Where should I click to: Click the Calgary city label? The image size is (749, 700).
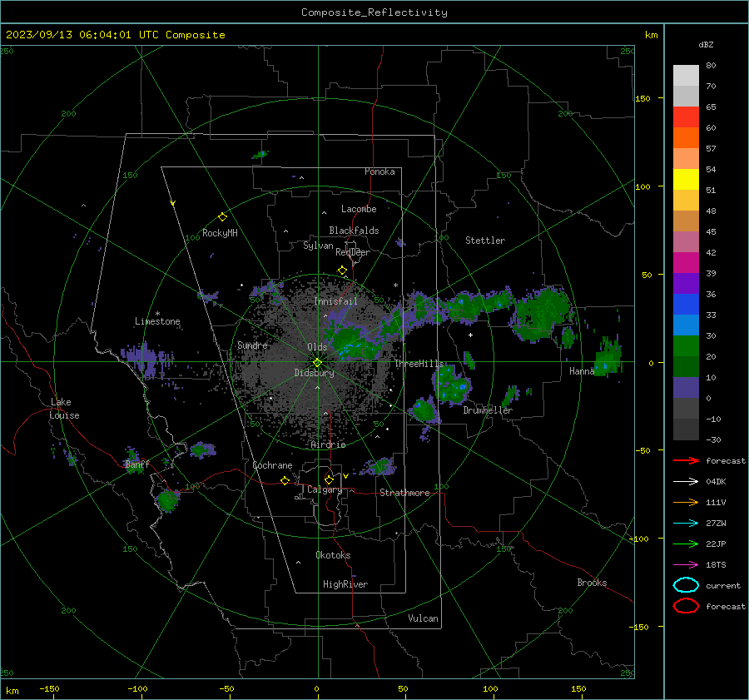click(x=325, y=489)
